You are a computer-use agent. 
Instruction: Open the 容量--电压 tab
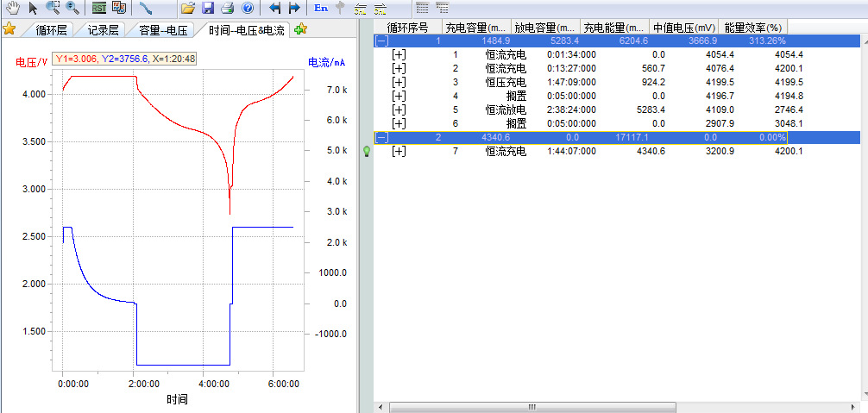click(163, 30)
